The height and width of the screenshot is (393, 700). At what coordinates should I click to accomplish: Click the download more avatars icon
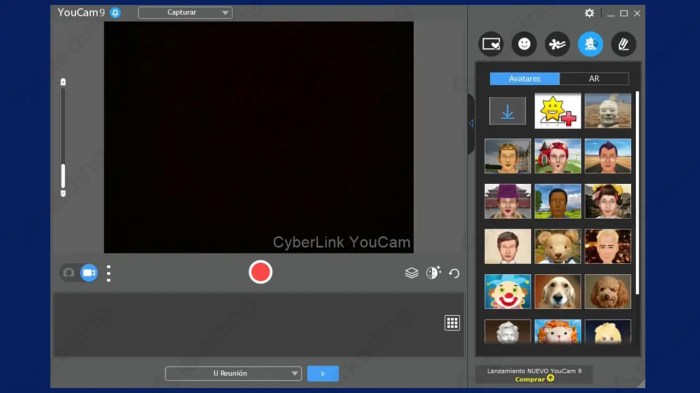point(508,111)
